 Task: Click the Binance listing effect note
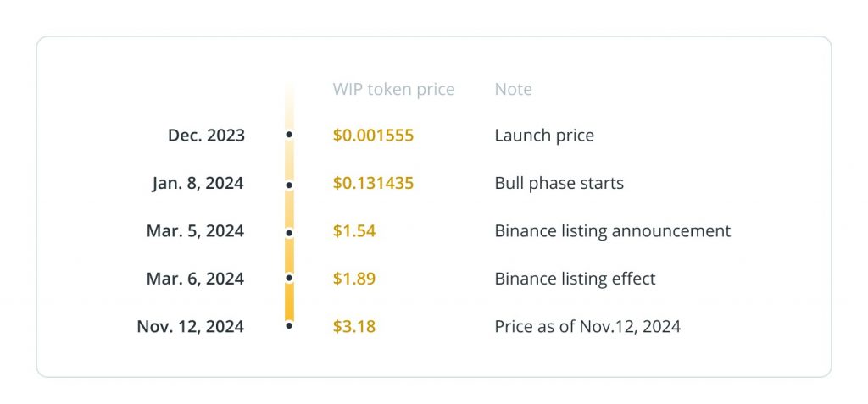click(576, 279)
